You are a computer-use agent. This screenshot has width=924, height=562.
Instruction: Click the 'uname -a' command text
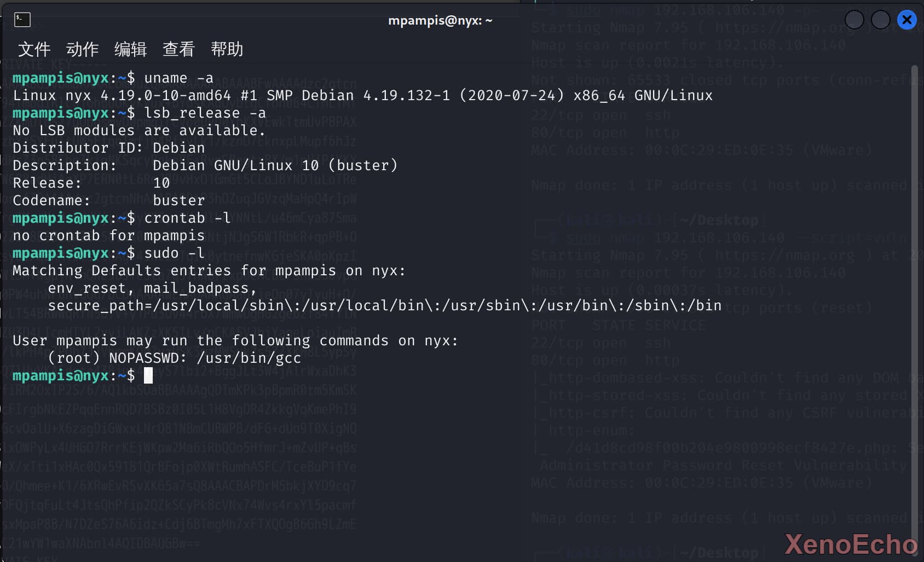tap(178, 78)
